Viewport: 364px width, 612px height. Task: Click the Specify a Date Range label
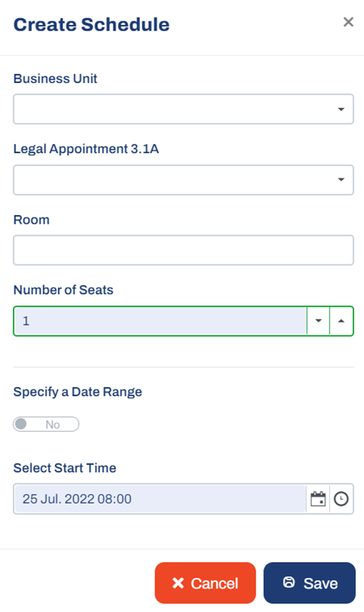click(x=78, y=392)
